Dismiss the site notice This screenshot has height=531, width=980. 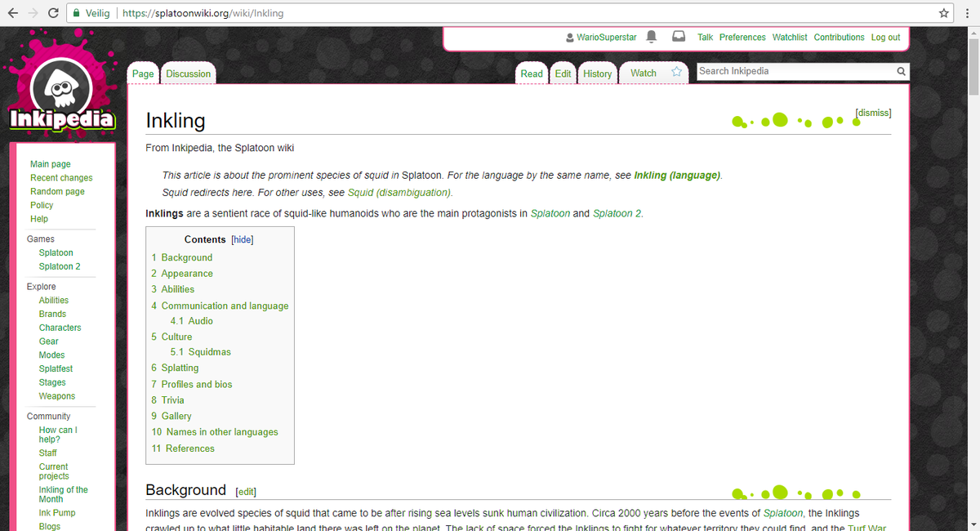point(873,113)
